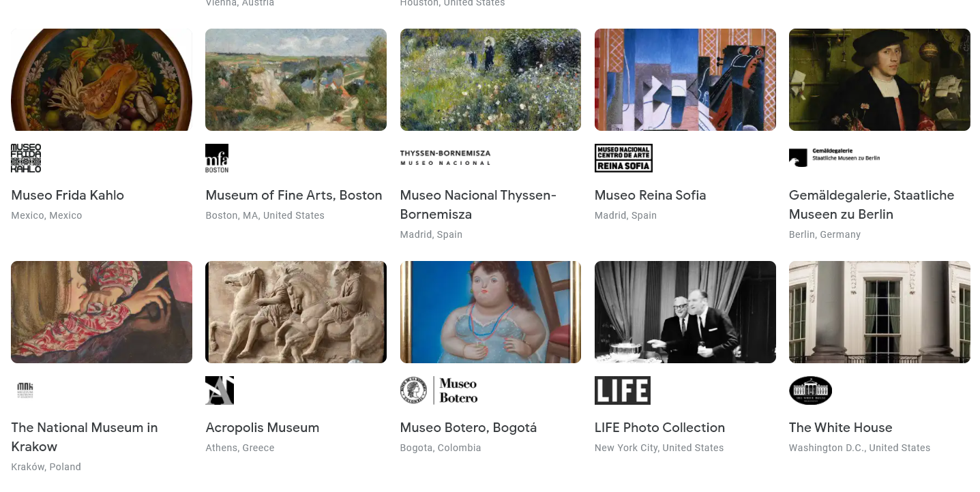Open Gemäldegalerie, Staatliche Museen zu Berlin title
980x492 pixels.
[872, 204]
